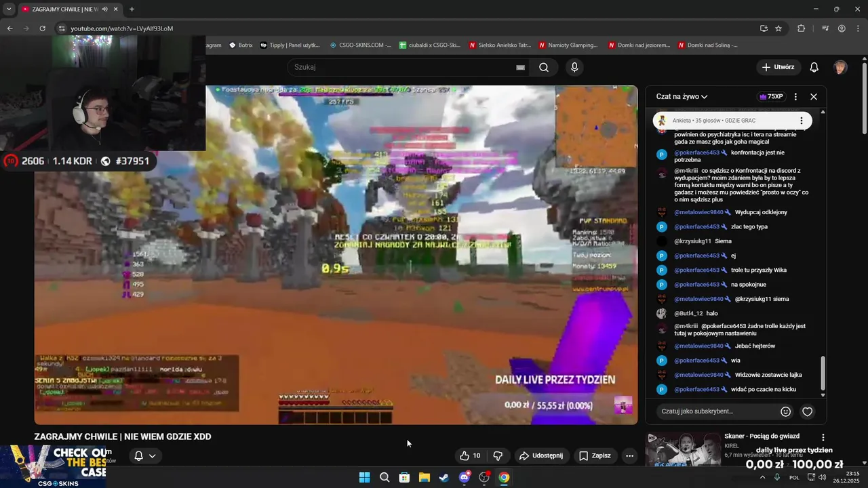The image size is (868, 488).
Task: Open Discord from the taskbar
Action: (x=465, y=477)
